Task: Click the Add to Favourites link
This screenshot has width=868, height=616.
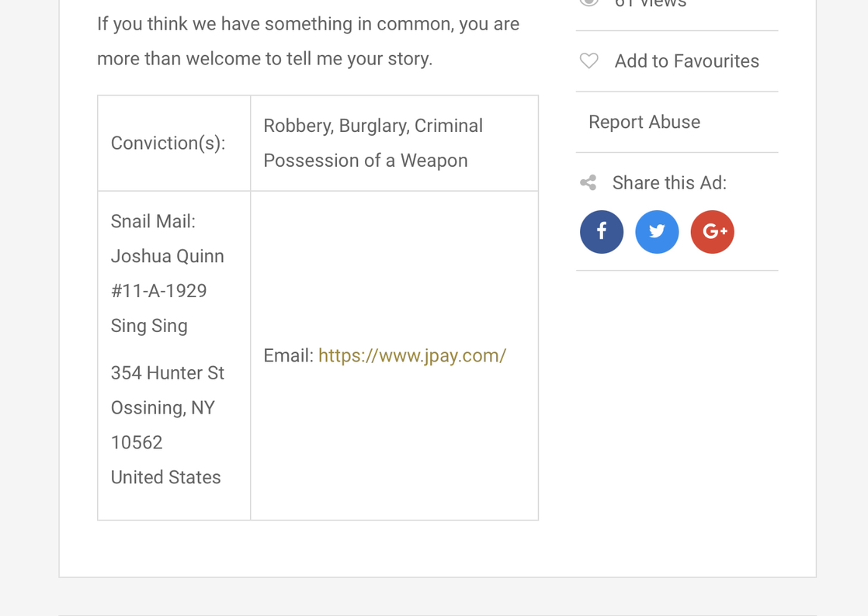Action: (686, 61)
